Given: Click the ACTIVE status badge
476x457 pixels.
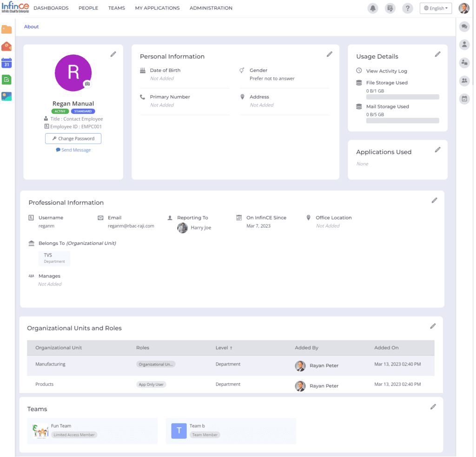Looking at the screenshot, I should (x=60, y=111).
